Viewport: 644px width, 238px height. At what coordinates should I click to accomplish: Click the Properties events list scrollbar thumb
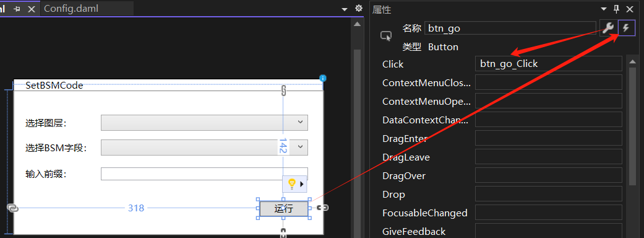click(x=633, y=126)
